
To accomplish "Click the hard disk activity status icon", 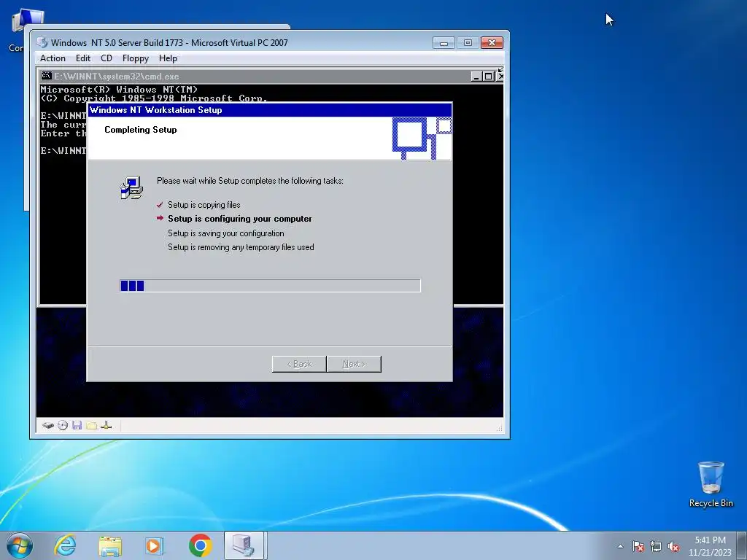I will [47, 425].
